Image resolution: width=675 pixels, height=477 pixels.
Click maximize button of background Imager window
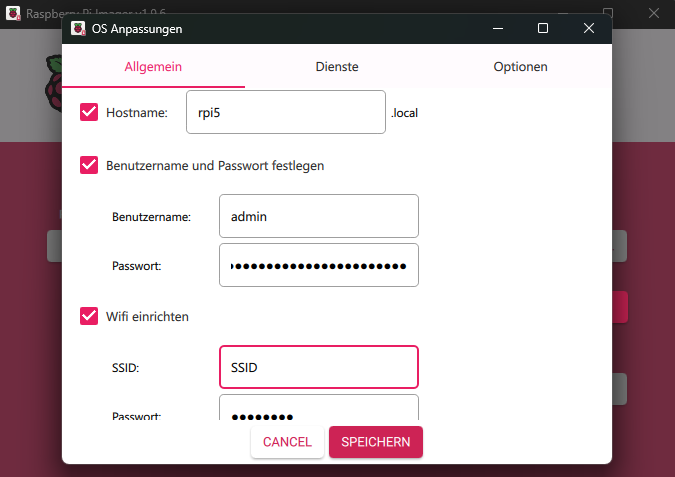[x=608, y=10]
